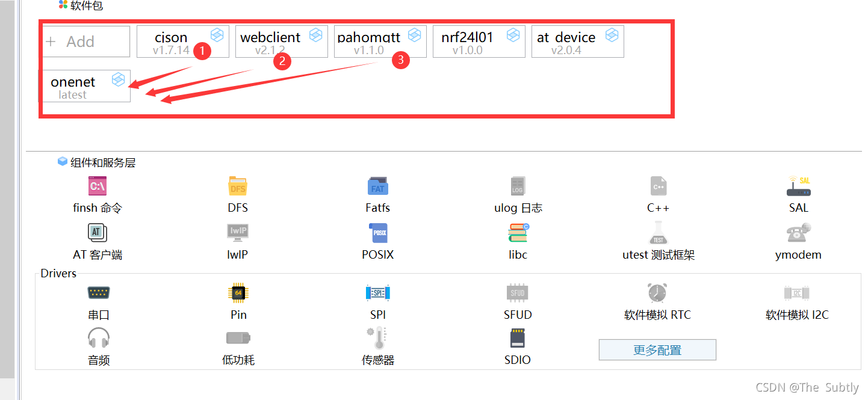This screenshot has width=868, height=400.
Task: Click the sensor thermometer icon
Action: pos(378,338)
